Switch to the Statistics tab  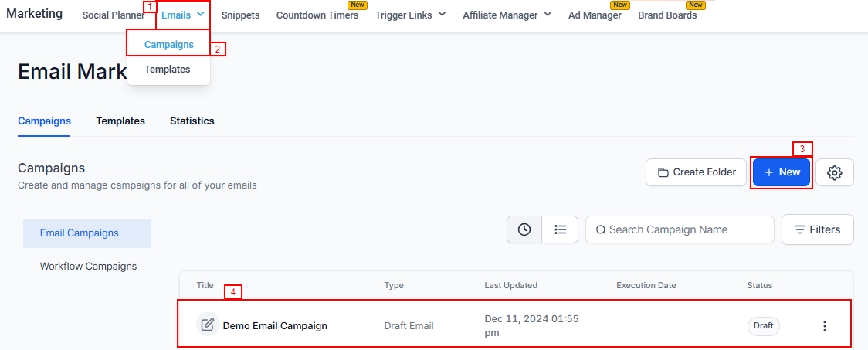tap(192, 121)
